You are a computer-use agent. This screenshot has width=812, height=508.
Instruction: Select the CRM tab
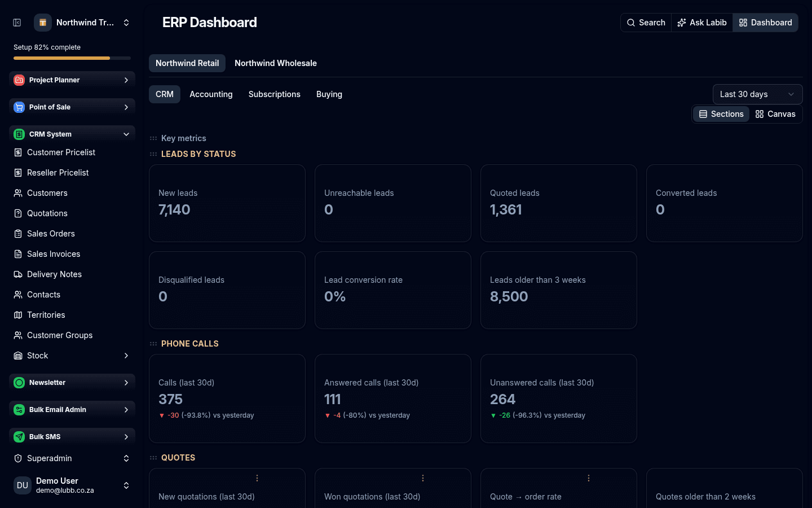[165, 94]
